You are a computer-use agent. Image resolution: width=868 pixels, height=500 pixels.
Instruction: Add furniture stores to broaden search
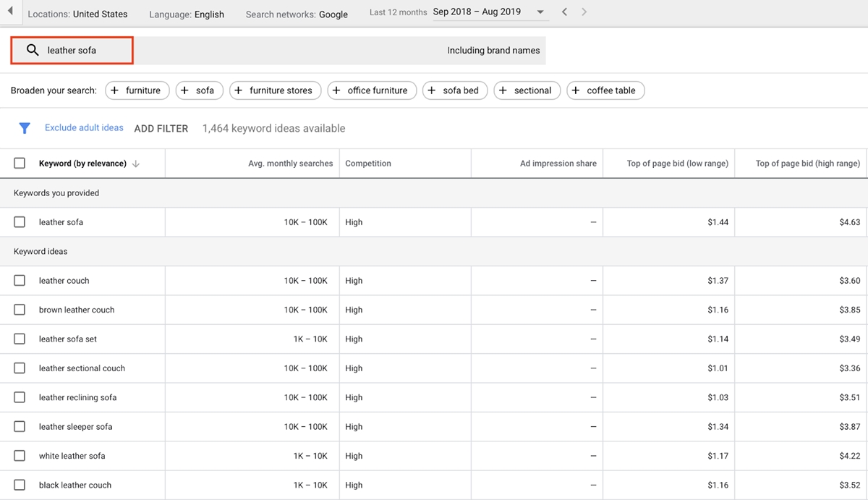[276, 90]
